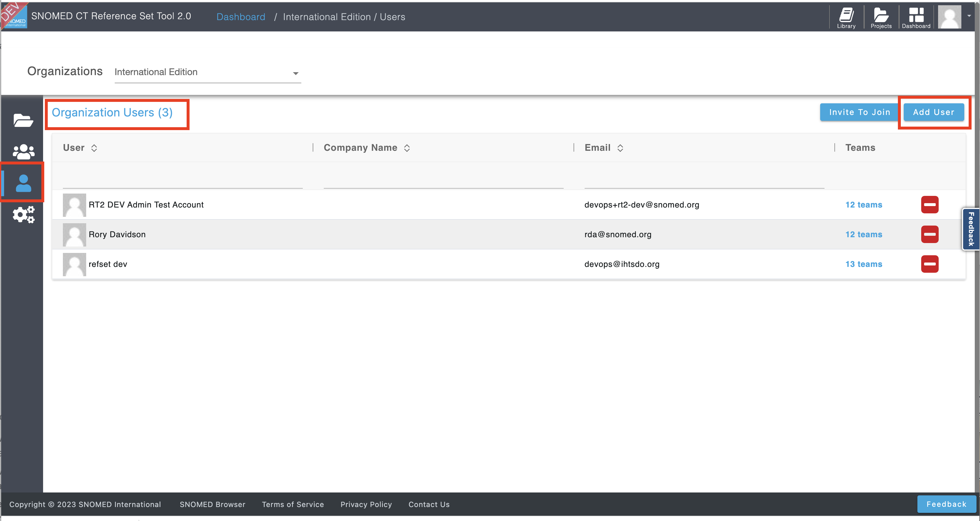Select email devops@ihtsdo.org
This screenshot has height=521, width=980.
click(x=622, y=264)
